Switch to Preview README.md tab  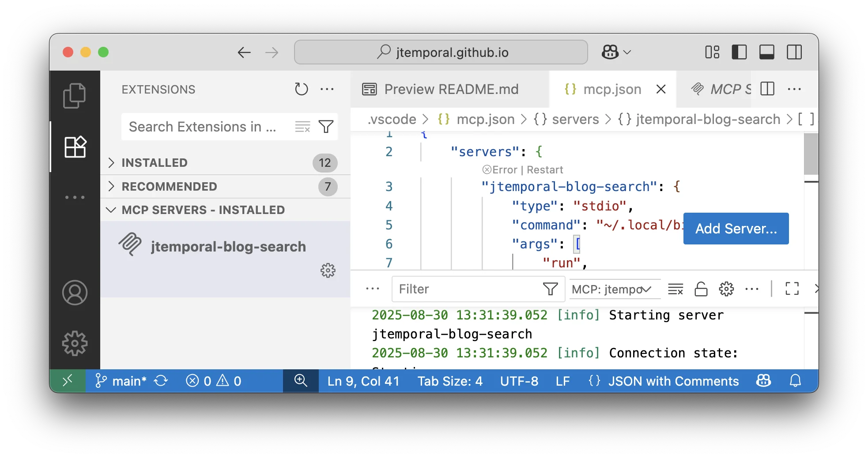[450, 89]
